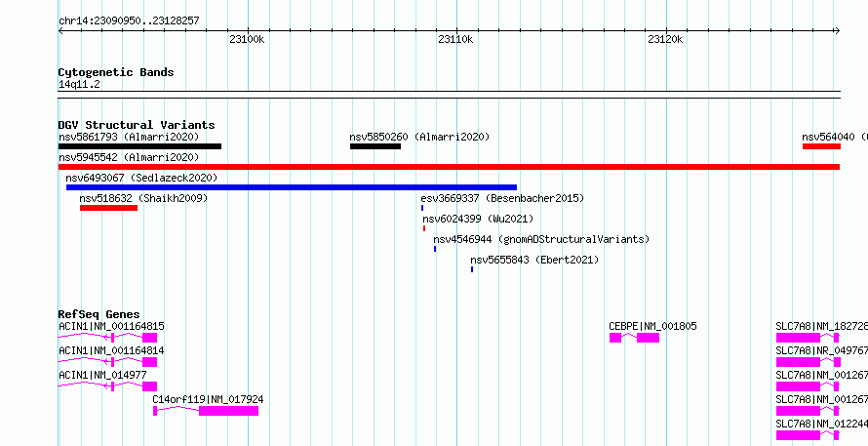Click the blue nsv6493067 variant bar

coord(292,187)
